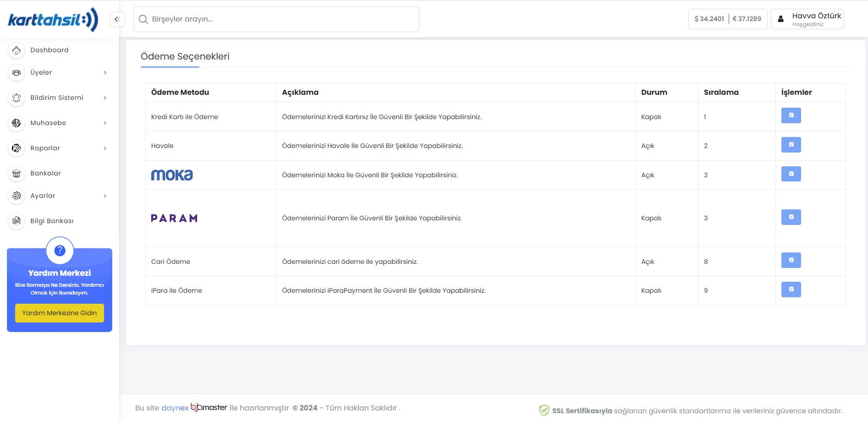Open the Üyeler menu item
The height and width of the screenshot is (421, 868).
click(x=41, y=72)
